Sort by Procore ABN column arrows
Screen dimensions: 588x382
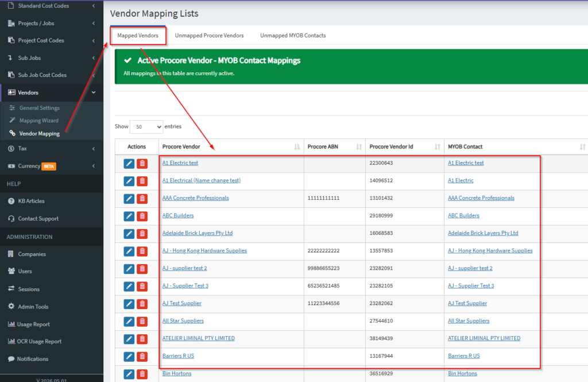[359, 146]
